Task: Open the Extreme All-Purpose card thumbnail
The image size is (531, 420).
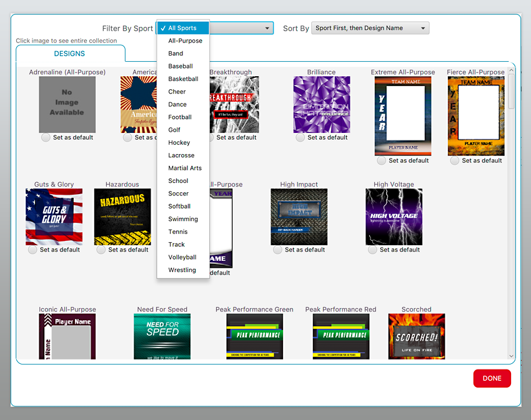Action: [x=403, y=116]
